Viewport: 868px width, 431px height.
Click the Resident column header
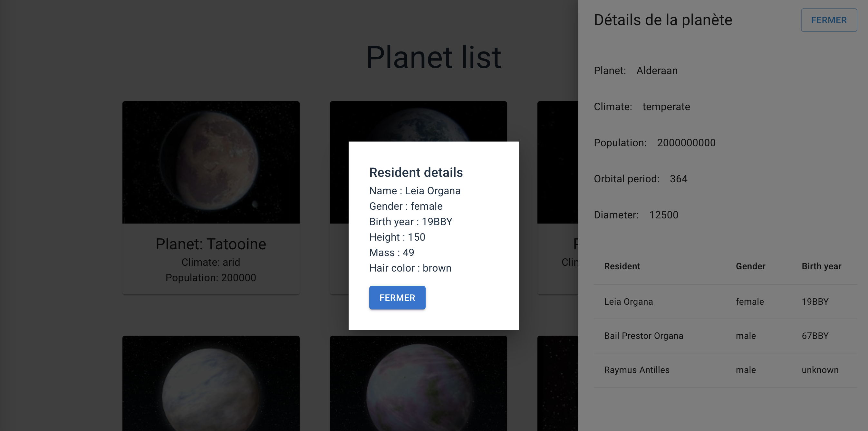pyautogui.click(x=622, y=266)
